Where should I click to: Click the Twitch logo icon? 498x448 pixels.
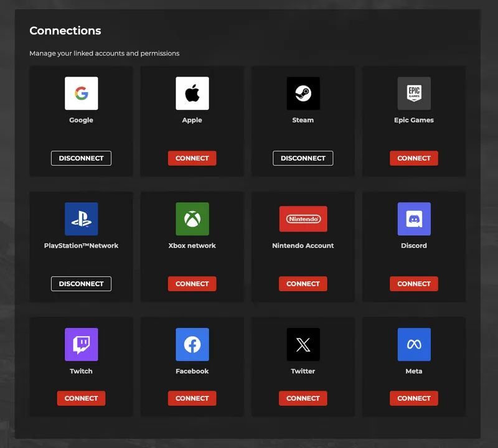tap(82, 345)
